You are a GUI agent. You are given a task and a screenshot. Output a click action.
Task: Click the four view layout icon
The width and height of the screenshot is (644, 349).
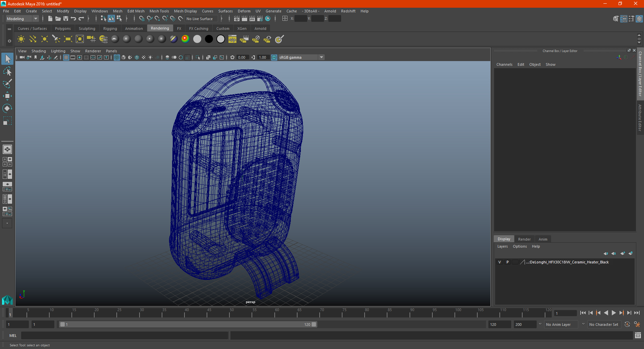[7, 162]
